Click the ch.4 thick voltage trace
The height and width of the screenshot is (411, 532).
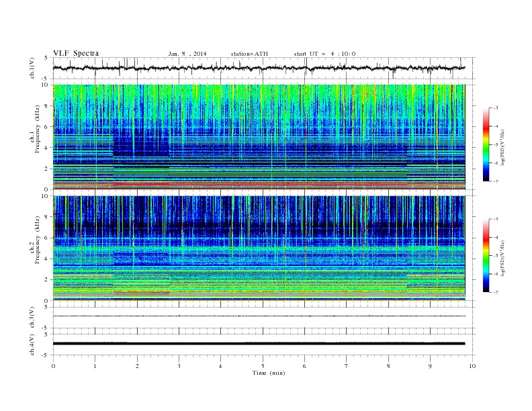click(259, 344)
